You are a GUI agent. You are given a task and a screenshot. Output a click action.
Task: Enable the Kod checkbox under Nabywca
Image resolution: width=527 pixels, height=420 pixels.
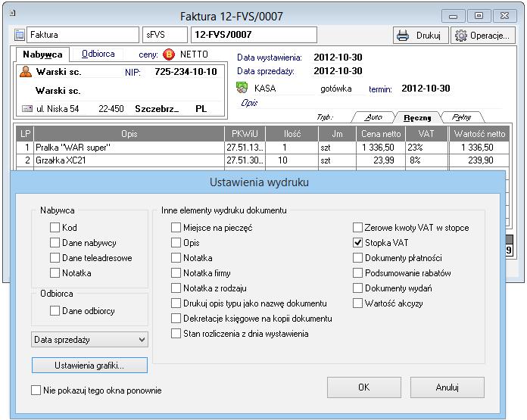coord(55,228)
